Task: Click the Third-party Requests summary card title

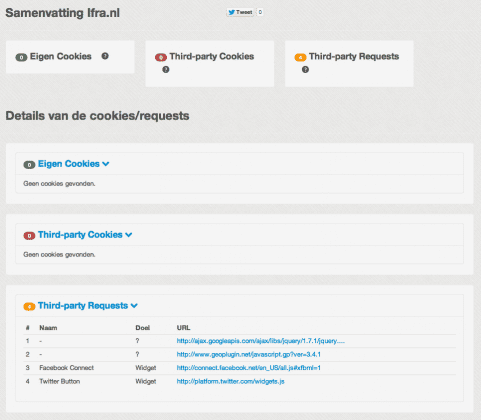Action: pos(354,56)
